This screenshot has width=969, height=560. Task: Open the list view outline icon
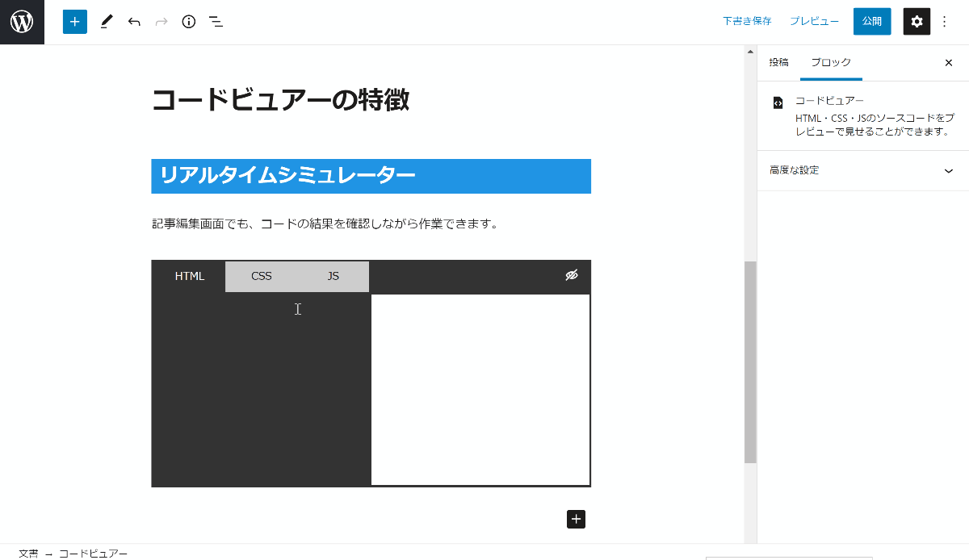click(x=216, y=22)
